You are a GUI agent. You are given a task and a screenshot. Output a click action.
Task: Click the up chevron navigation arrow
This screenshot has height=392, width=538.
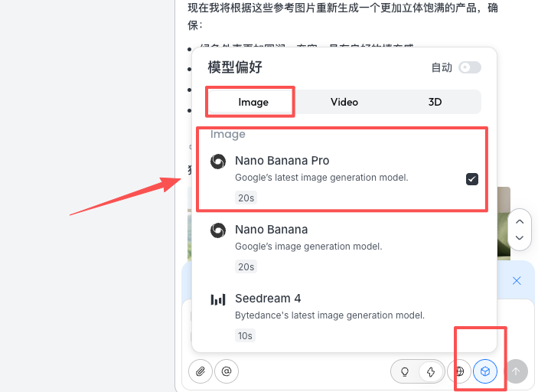pos(520,221)
